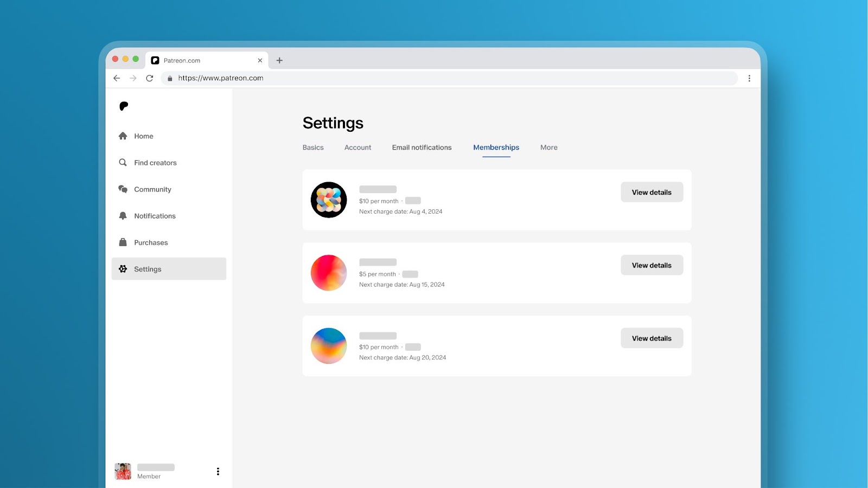Select the Basics settings tab

(313, 147)
